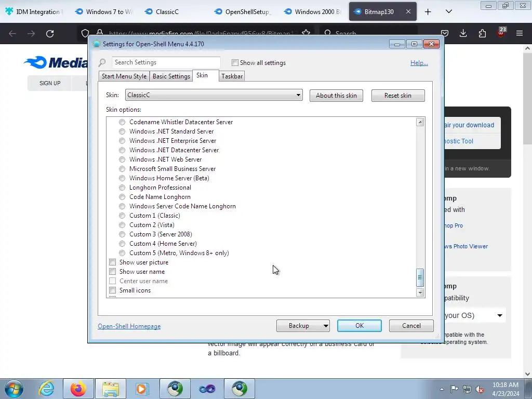Expand the list all tabs chevron
Image resolution: width=532 pixels, height=399 pixels.
[448, 11]
